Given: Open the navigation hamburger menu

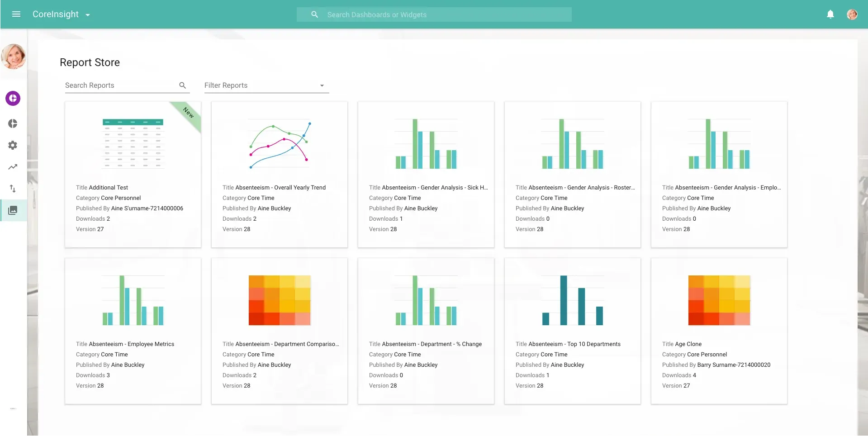Looking at the screenshot, I should pyautogui.click(x=16, y=14).
